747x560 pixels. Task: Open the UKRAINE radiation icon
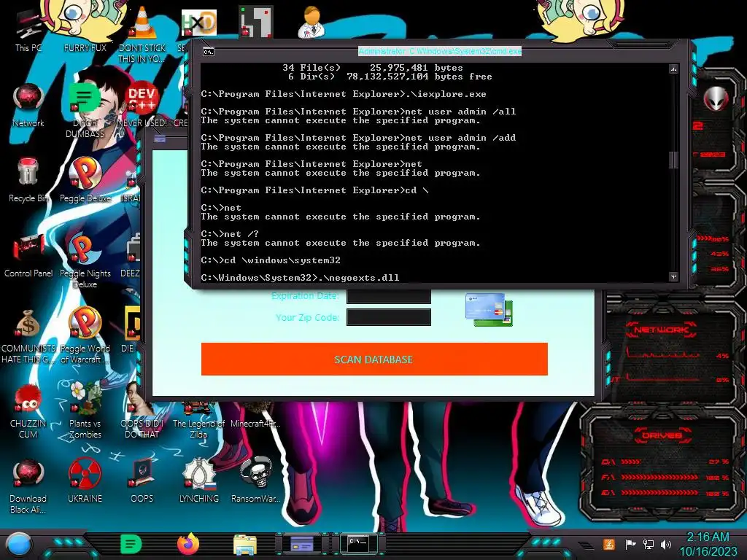[85, 481]
